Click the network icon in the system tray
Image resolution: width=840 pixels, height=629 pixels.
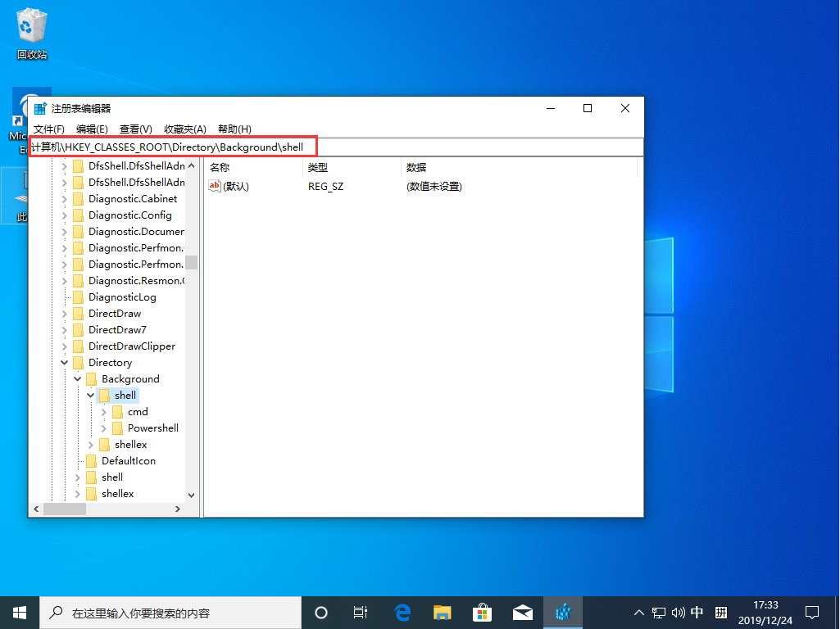click(x=658, y=612)
